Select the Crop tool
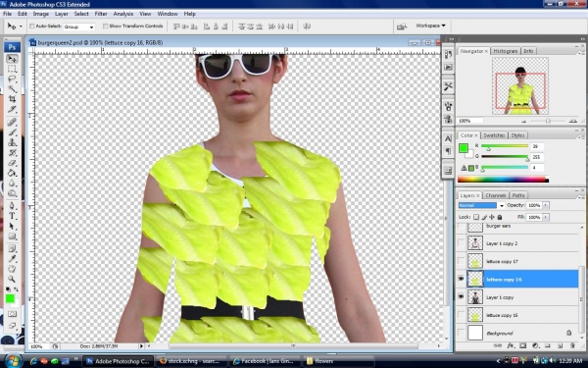This screenshot has width=588, height=368. pos(12,99)
